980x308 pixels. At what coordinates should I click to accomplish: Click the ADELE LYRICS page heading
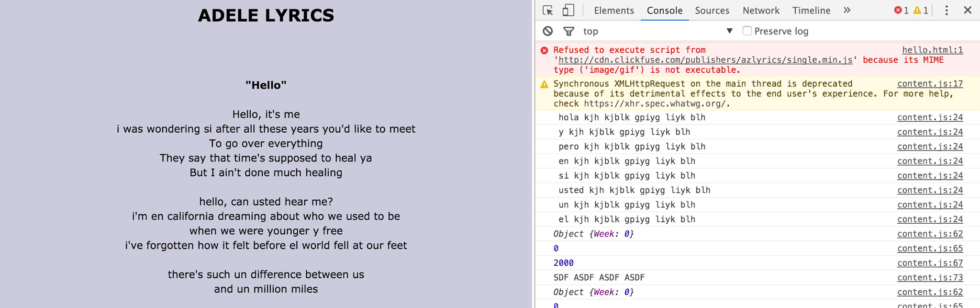pos(266,15)
